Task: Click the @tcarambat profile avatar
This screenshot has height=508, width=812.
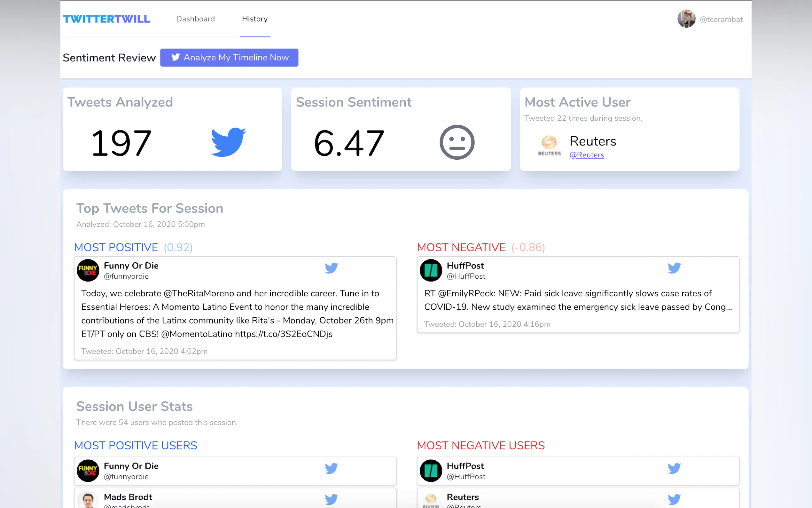Action: click(686, 19)
